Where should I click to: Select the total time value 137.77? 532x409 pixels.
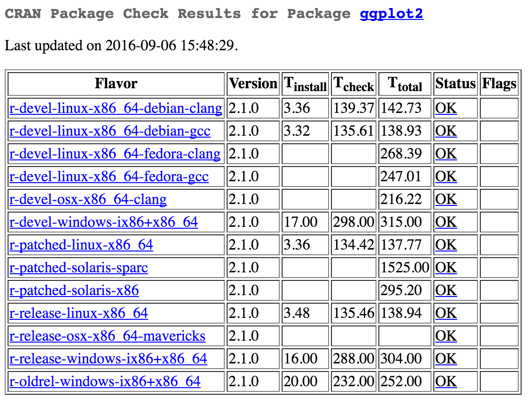(x=401, y=245)
